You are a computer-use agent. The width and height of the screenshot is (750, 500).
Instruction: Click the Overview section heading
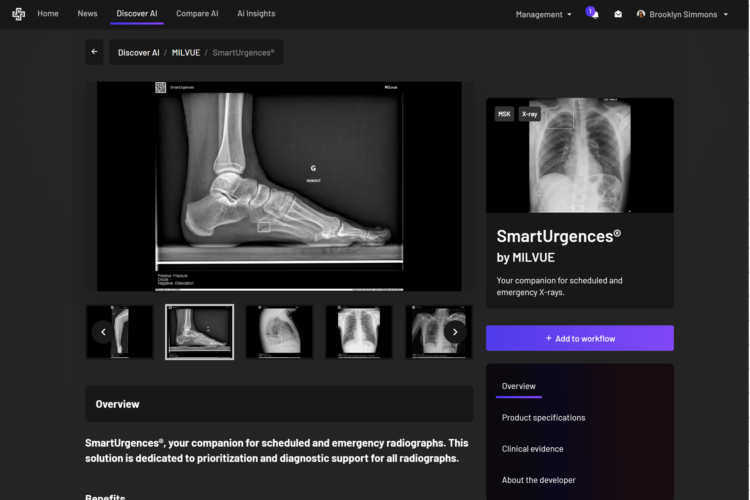(x=117, y=404)
